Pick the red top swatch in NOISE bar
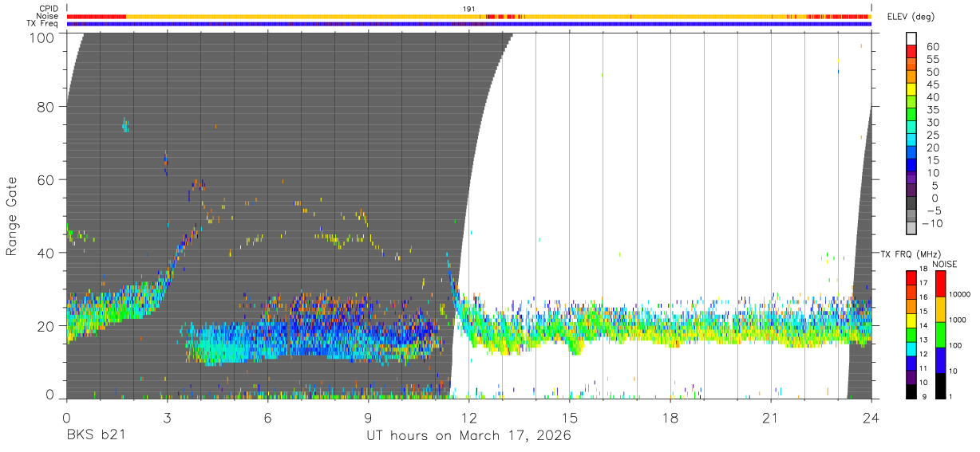Screen dimensions: 980x452 [940, 284]
